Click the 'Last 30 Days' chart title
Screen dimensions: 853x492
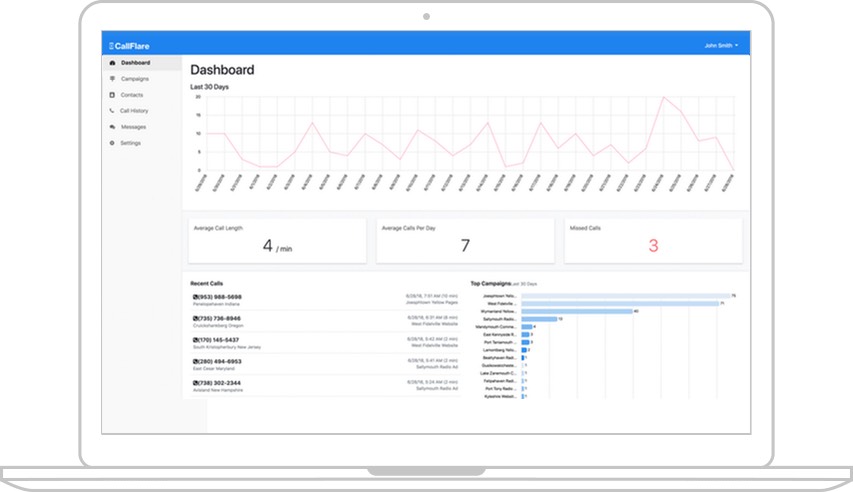[209, 87]
